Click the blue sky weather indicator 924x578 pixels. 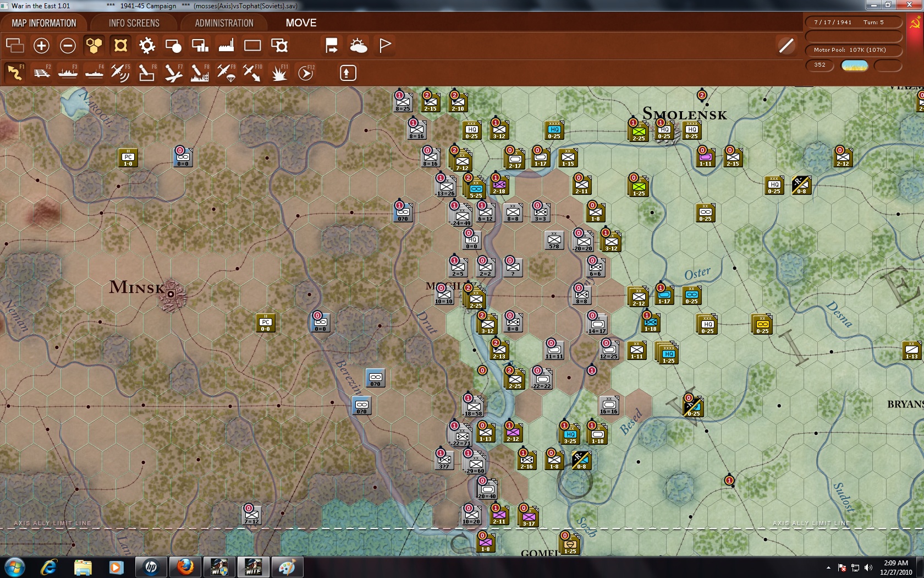pyautogui.click(x=855, y=66)
